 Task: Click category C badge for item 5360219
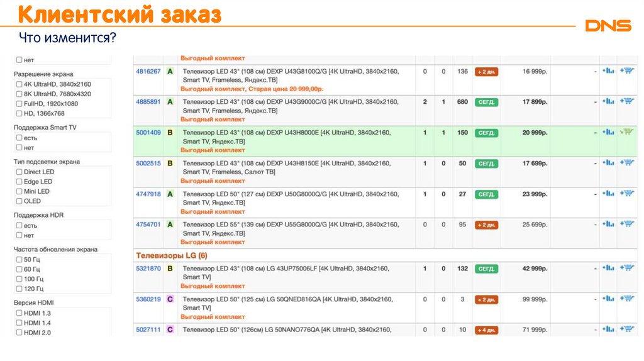click(x=170, y=299)
